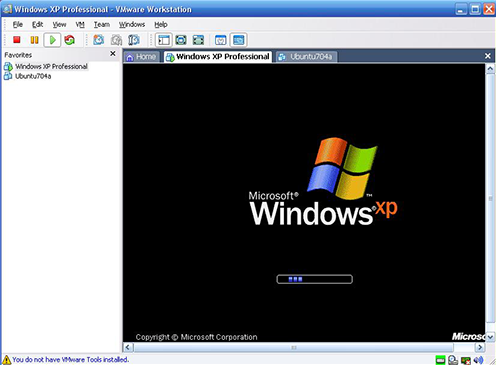Click the VMware Workstation title bar icon
Image resolution: width=496 pixels, height=365 pixels.
point(7,9)
